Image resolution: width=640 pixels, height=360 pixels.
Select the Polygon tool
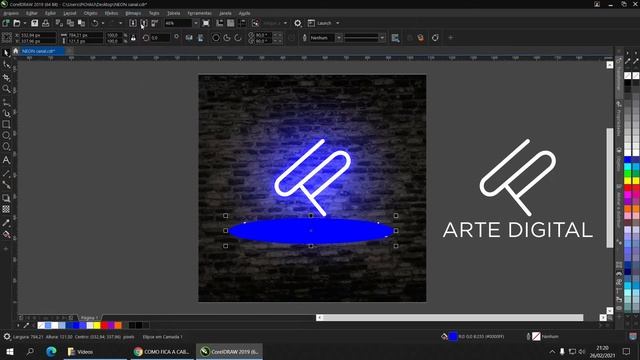6,147
